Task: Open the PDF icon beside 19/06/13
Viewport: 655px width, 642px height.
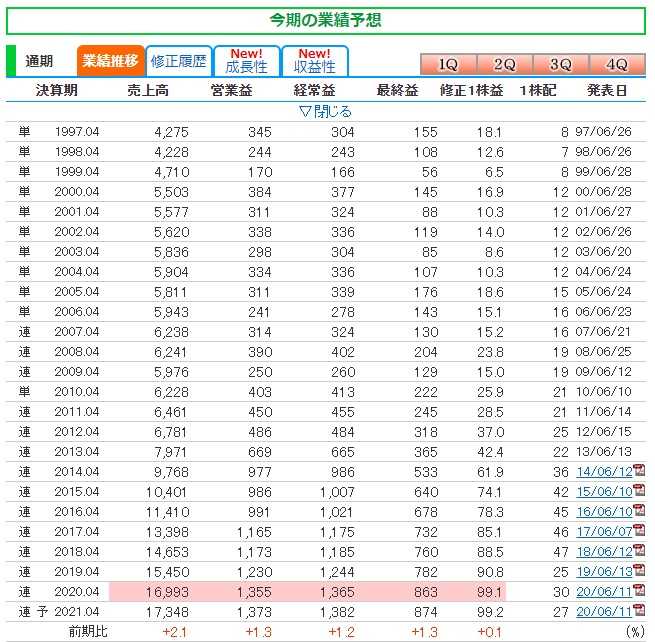Action: point(639,570)
